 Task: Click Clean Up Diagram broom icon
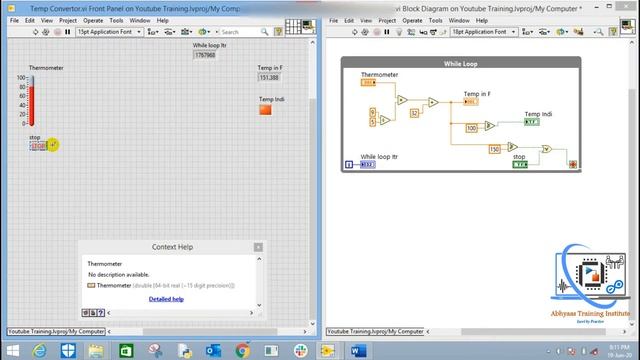point(578,32)
